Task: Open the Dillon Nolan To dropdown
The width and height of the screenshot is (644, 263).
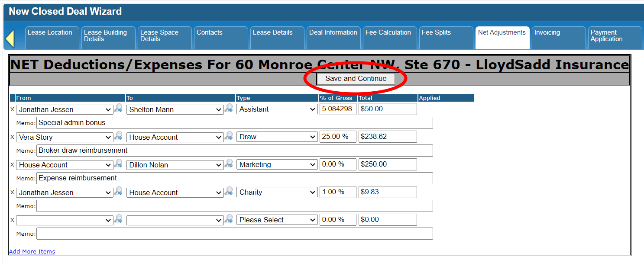Action: 175,165
